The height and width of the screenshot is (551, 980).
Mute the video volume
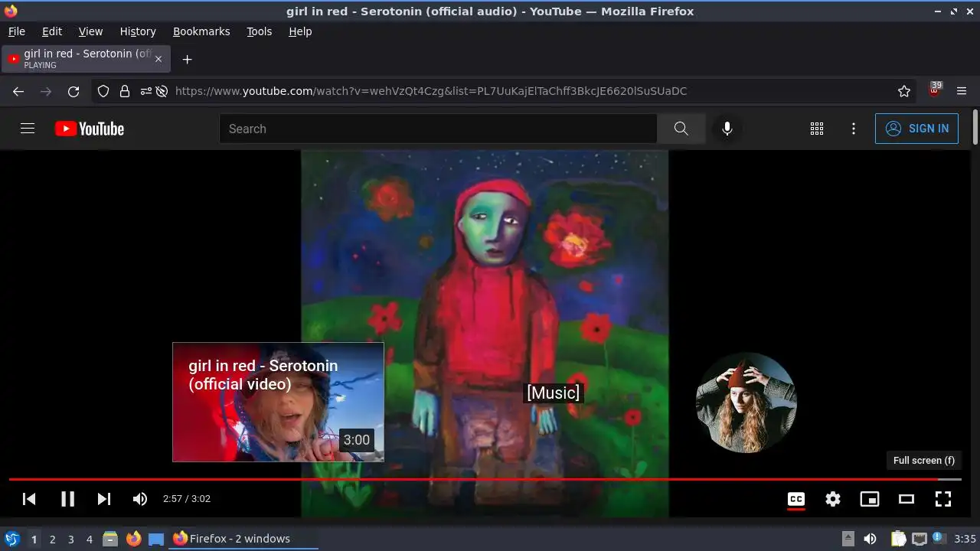click(x=140, y=499)
